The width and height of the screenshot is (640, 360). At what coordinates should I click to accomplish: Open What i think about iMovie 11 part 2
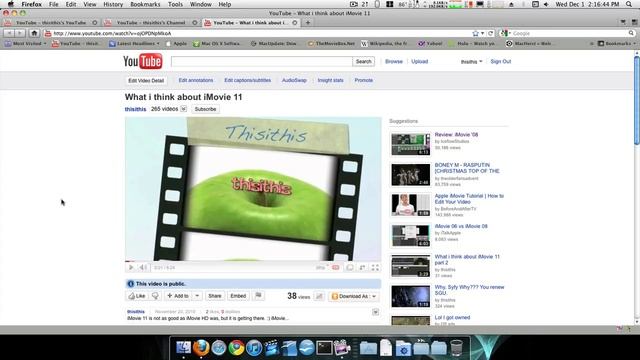click(x=467, y=260)
